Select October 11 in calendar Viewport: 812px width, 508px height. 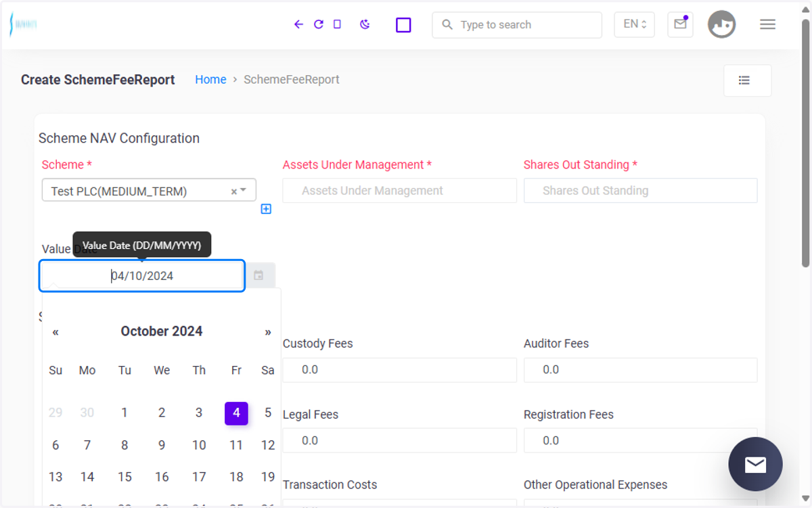pos(236,445)
